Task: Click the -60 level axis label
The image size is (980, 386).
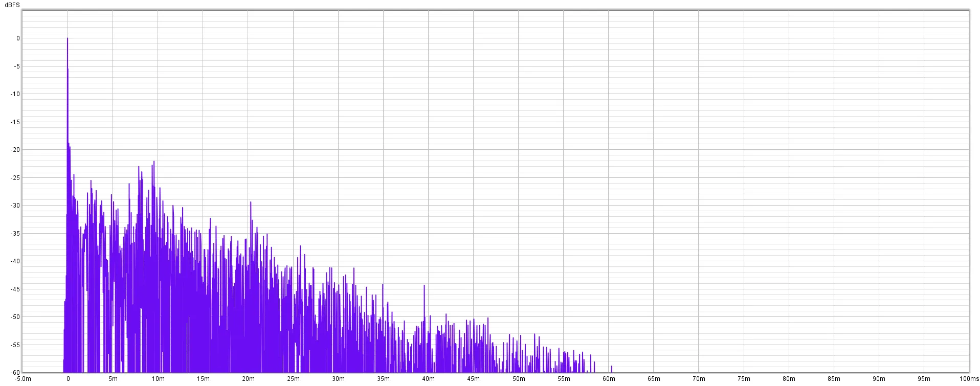Action: click(15, 372)
